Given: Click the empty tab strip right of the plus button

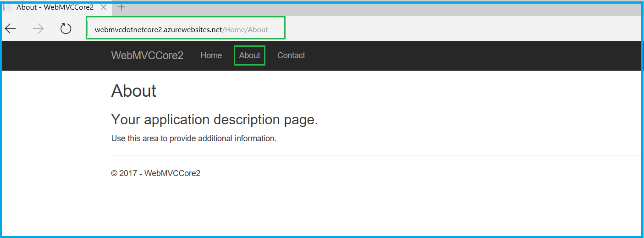Looking at the screenshot, I should [x=367, y=8].
